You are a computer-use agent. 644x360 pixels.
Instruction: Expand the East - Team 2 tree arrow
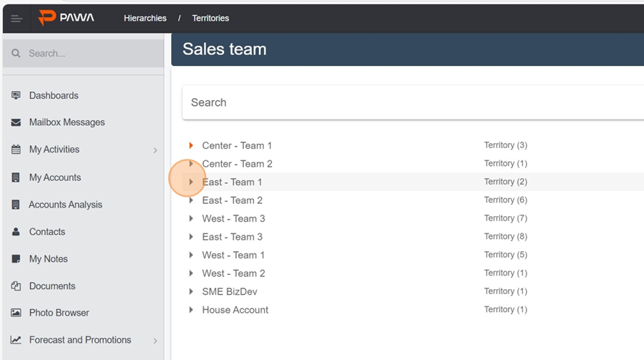(191, 200)
